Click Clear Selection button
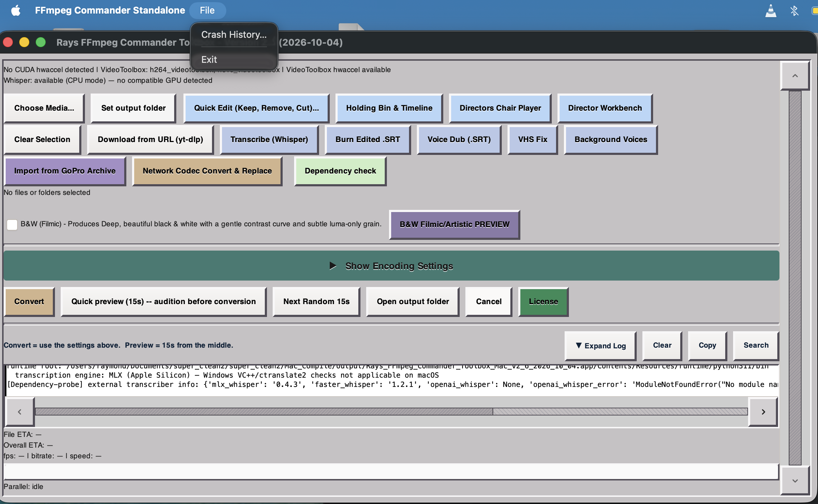Viewport: 818px width, 504px height. pos(42,140)
